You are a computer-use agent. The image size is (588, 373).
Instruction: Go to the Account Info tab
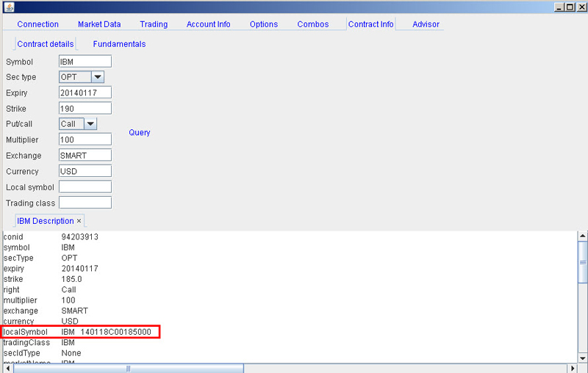click(x=209, y=24)
